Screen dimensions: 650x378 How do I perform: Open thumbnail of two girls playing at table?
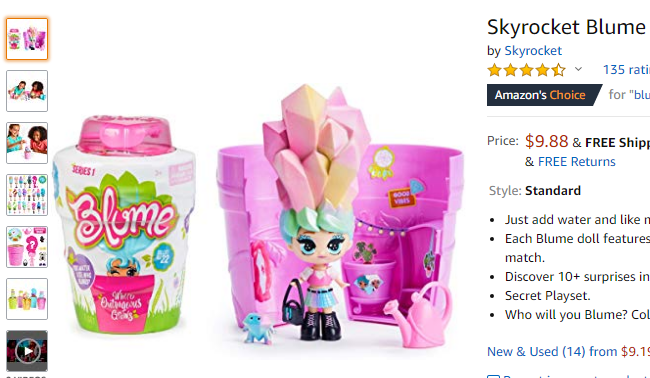[x=27, y=91]
